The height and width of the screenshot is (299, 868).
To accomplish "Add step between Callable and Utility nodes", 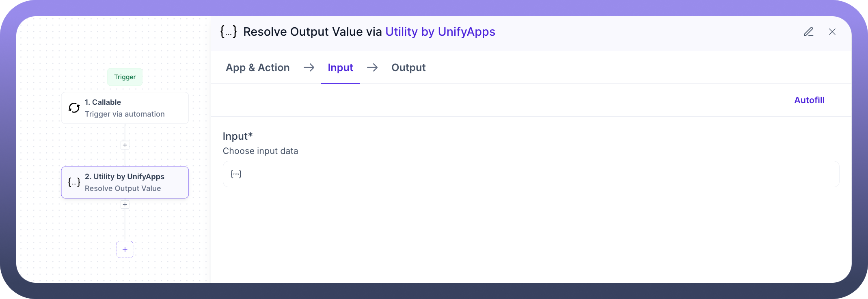I will coord(125,145).
